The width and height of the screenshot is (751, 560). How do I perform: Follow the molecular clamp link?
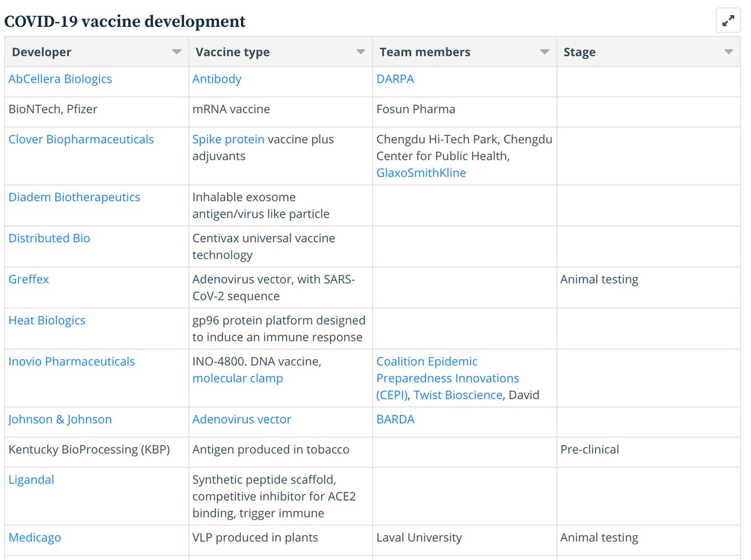pos(238,378)
